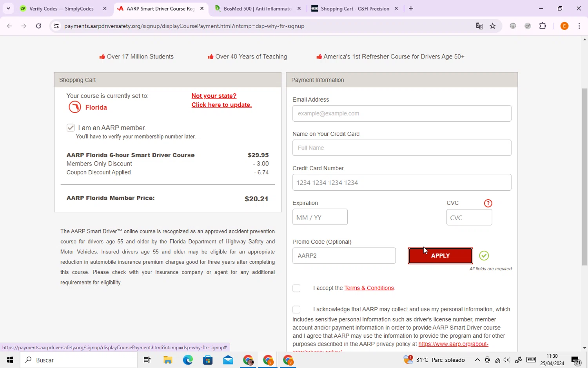Switch to Shopping Cart C&H Precision tab
588x368 pixels.
pyautogui.click(x=355, y=9)
